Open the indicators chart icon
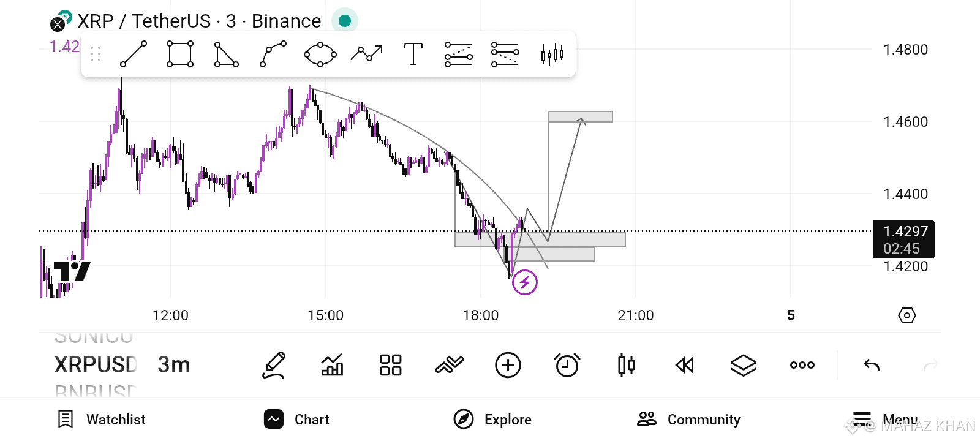The height and width of the screenshot is (441, 980). click(x=332, y=365)
